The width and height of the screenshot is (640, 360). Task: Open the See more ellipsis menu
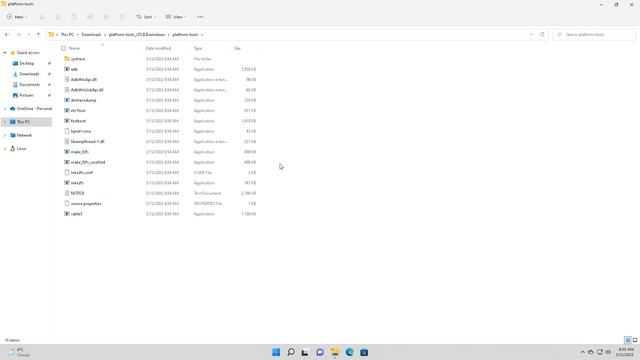point(200,17)
